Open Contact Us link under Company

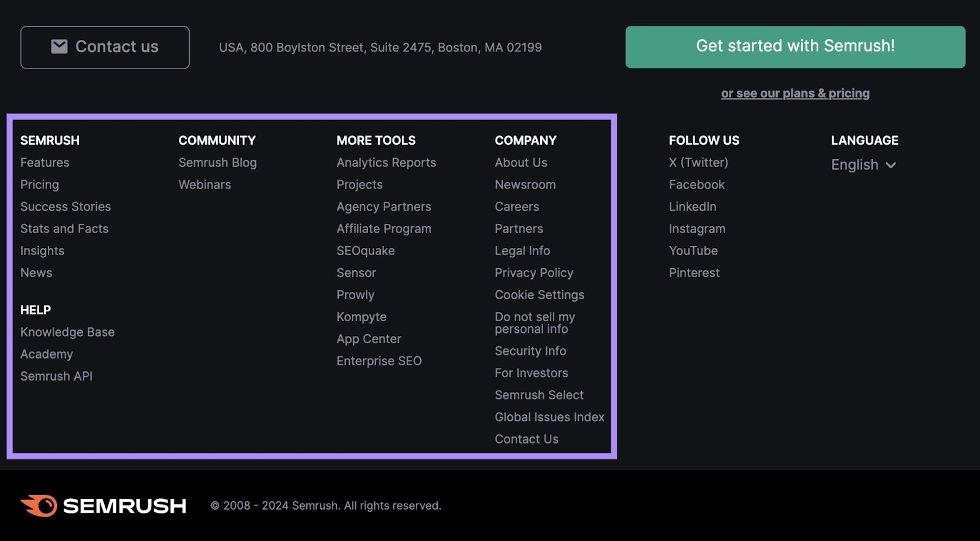[527, 439]
